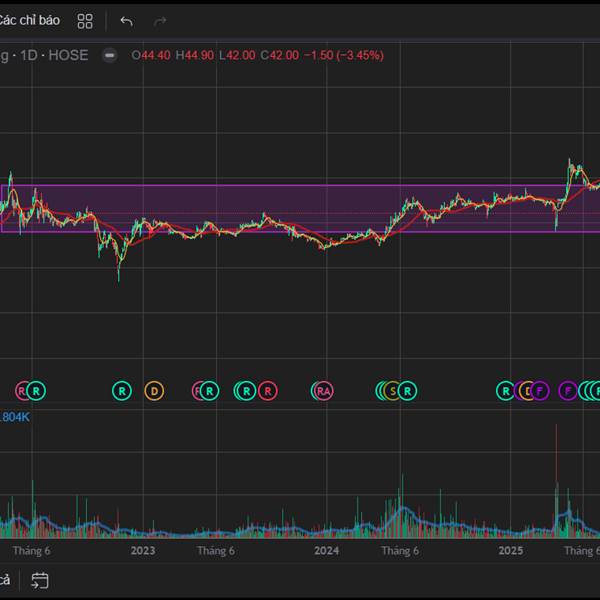
Task: Select the 'cả' time range button at bottom
Action: pyautogui.click(x=5, y=580)
